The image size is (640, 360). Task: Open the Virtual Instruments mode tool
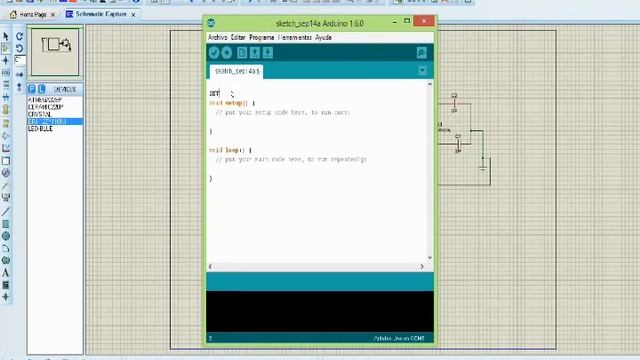(6, 198)
